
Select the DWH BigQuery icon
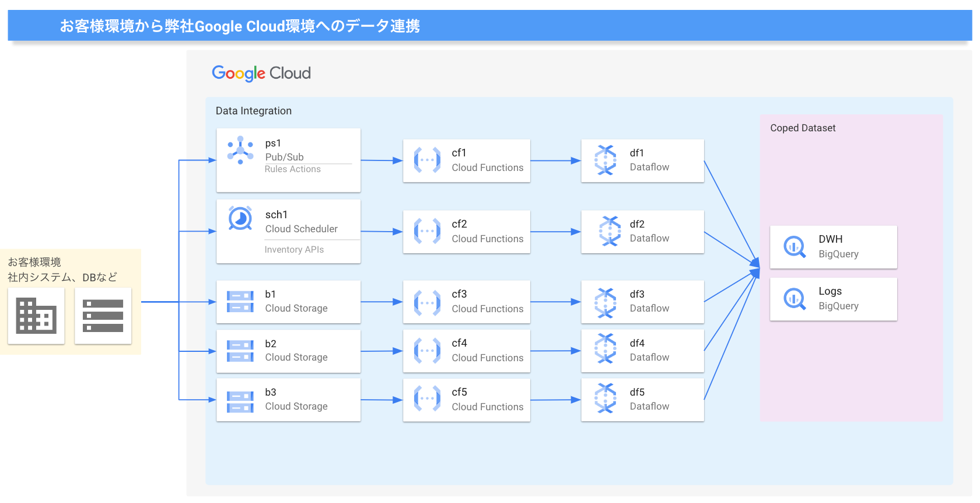click(794, 247)
